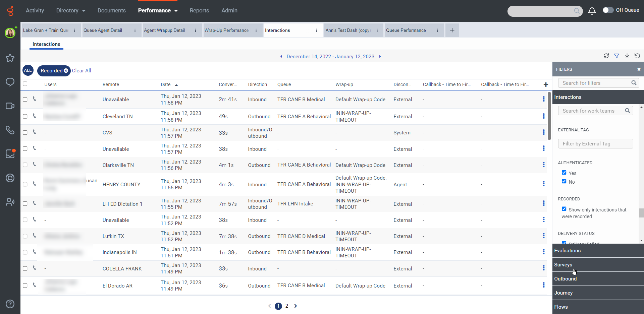The width and height of the screenshot is (644, 314).
Task: Uncheck Authenticated Yes filter
Action: click(564, 173)
